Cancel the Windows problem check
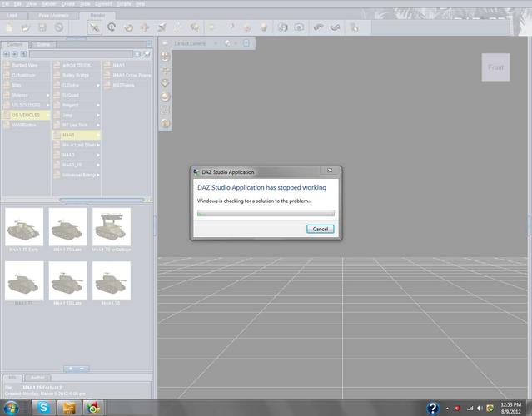Viewport: 532px width, 416px height. 320,229
